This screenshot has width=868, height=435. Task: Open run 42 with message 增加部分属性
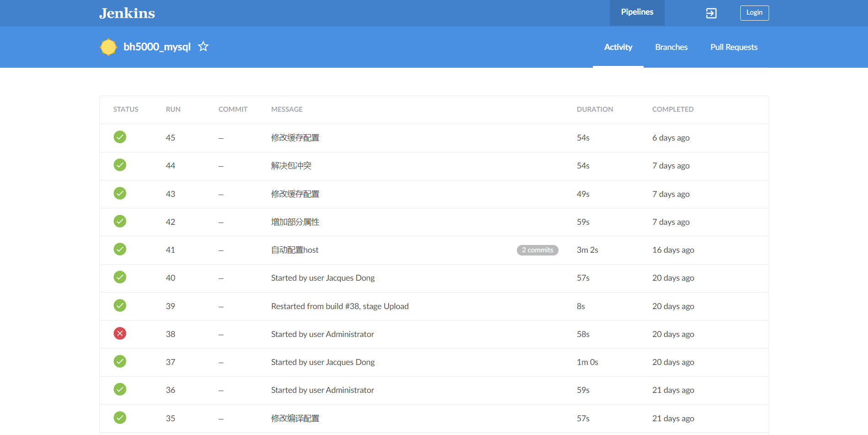click(x=295, y=222)
